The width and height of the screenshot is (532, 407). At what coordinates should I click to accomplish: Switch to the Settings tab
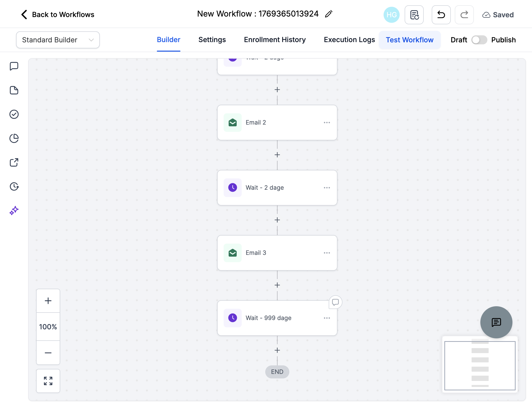click(212, 40)
